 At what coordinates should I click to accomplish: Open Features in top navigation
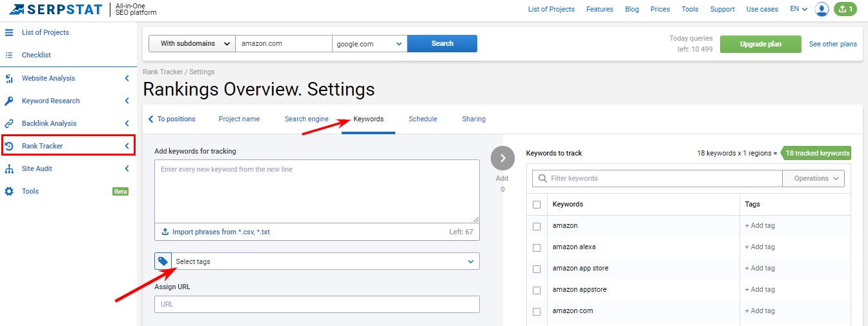coord(600,9)
